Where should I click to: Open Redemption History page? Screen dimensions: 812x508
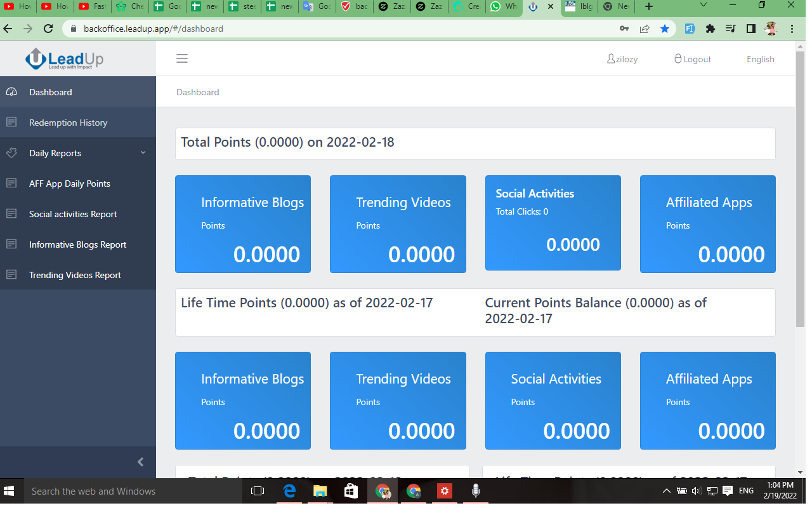[x=78, y=123]
